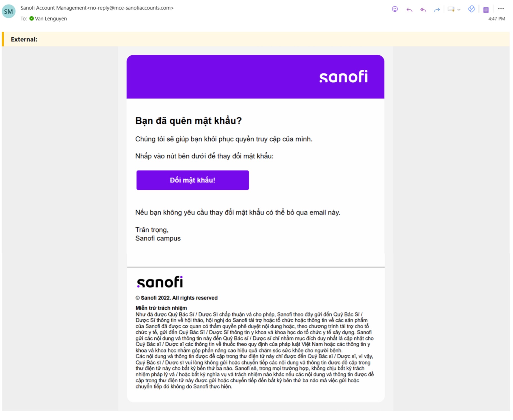The image size is (513, 420).
Task: Click the Bạn đã quên mật khẩu? heading
Action: pos(188,121)
